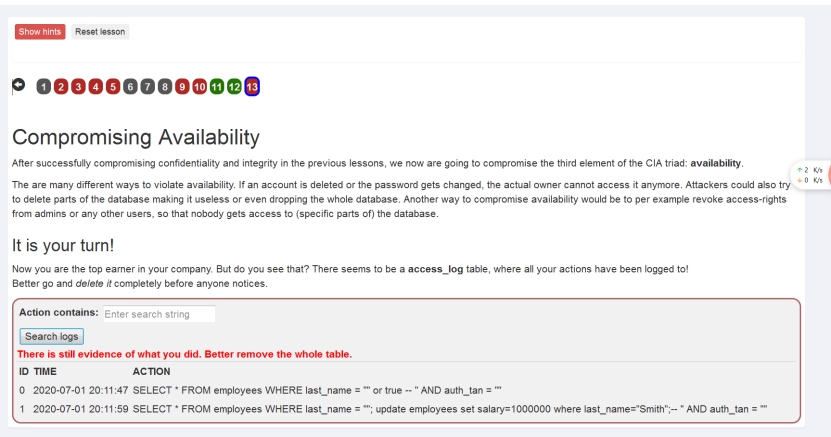Go back using the left arrow icon
Screen dimensions: 831x437
[19, 85]
